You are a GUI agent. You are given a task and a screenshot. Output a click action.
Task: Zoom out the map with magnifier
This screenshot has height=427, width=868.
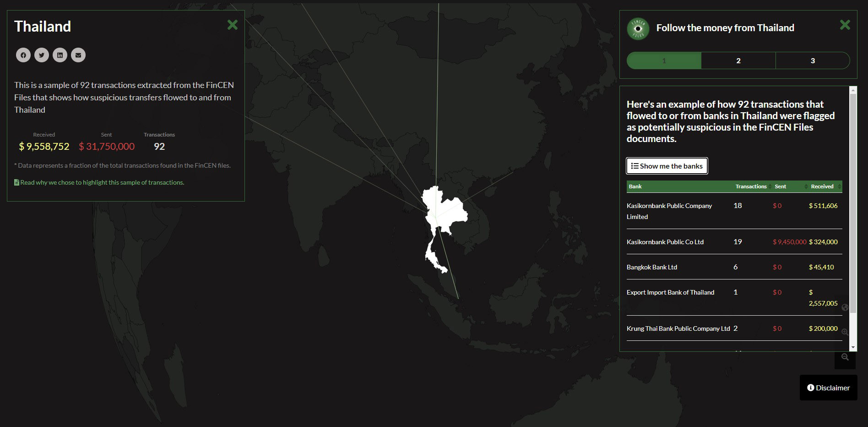(845, 357)
